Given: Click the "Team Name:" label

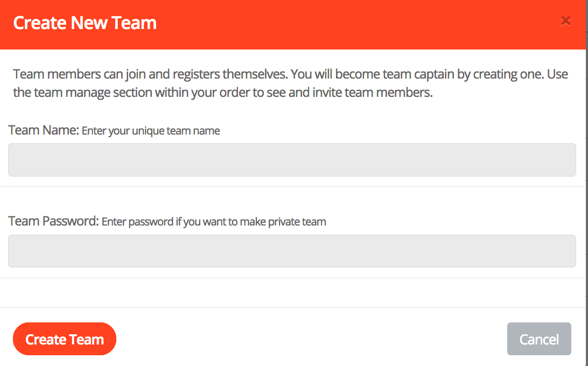Looking at the screenshot, I should tap(44, 130).
